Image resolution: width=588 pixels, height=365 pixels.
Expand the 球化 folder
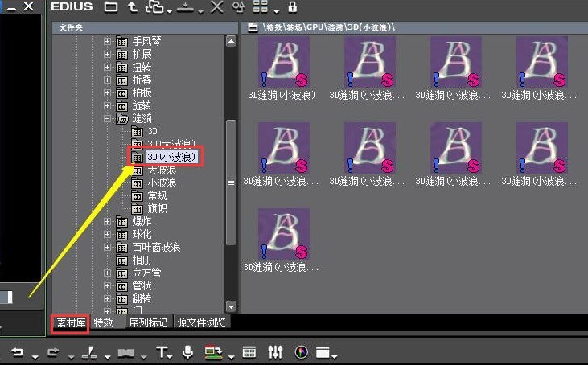(107, 234)
